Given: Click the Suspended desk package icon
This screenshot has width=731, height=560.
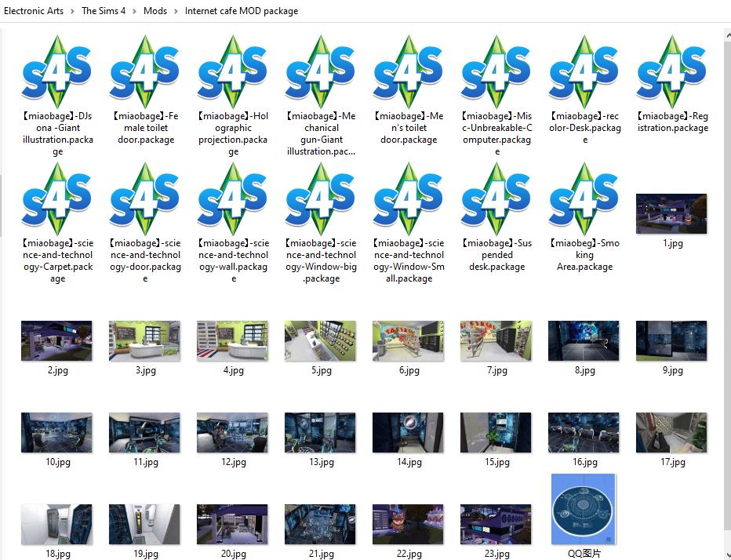Looking at the screenshot, I should tap(496, 199).
